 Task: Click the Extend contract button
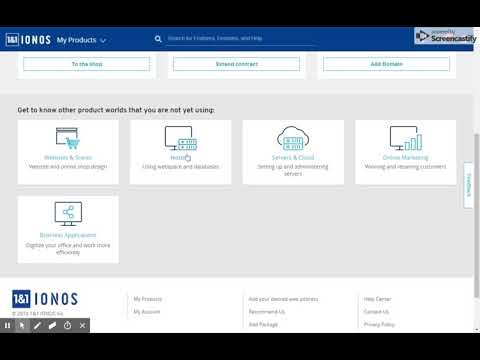tap(236, 64)
